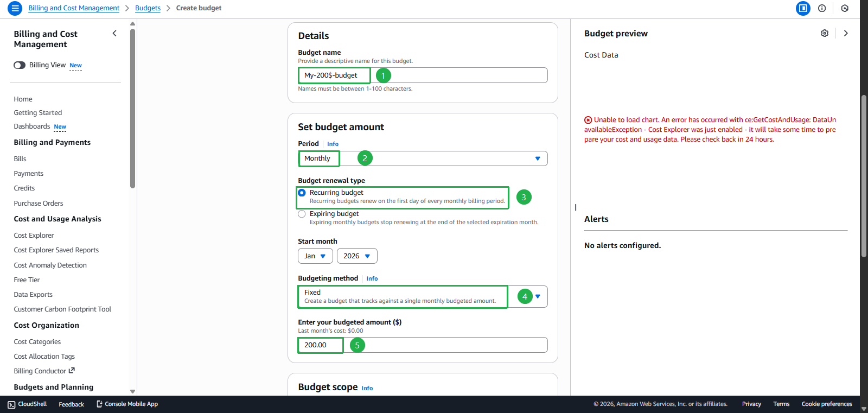This screenshot has width=868, height=413.
Task: Go to Bills in the sidebar
Action: click(20, 159)
